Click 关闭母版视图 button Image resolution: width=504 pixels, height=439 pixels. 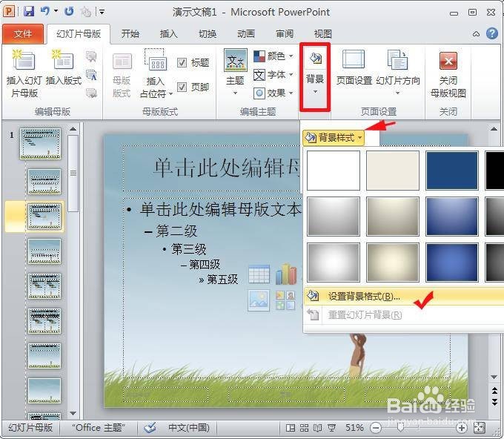448,74
